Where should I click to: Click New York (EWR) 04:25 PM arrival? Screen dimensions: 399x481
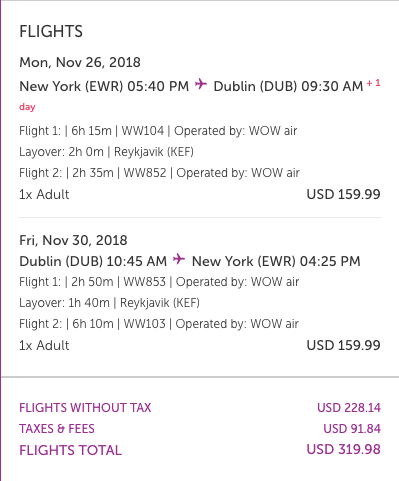[x=276, y=261]
